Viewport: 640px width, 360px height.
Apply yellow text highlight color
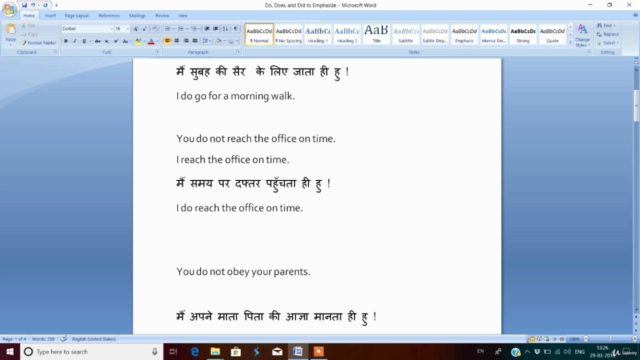[138, 41]
